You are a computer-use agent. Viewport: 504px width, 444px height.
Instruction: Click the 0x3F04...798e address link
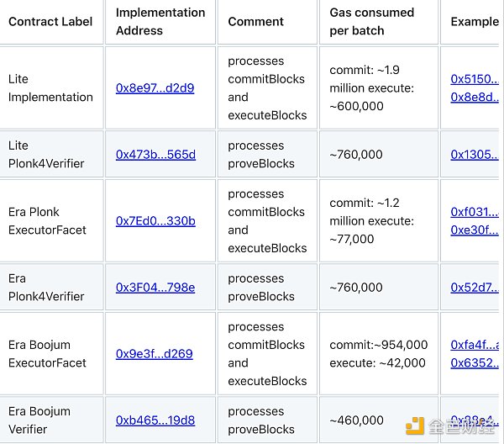[155, 288]
